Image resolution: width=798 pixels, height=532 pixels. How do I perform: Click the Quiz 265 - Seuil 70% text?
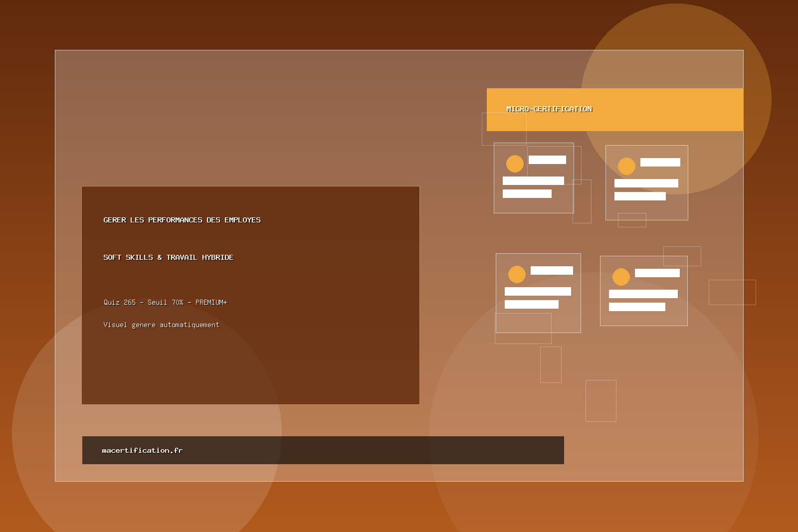pos(165,302)
